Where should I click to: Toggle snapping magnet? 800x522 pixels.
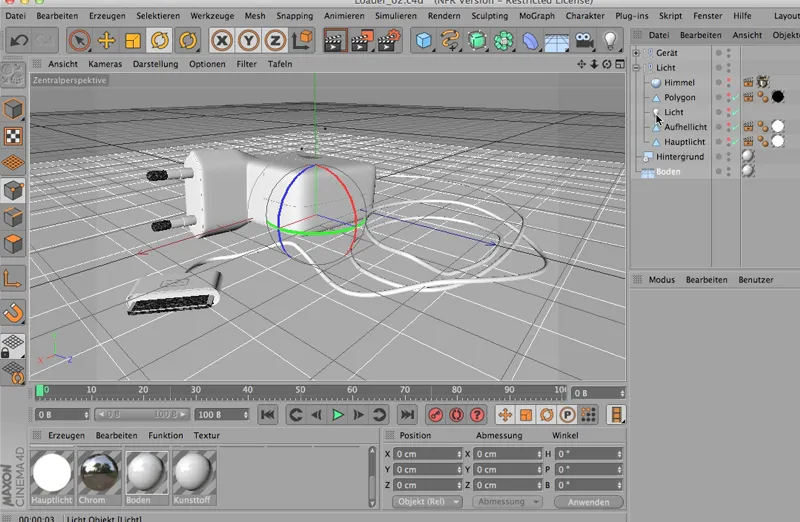[13, 312]
